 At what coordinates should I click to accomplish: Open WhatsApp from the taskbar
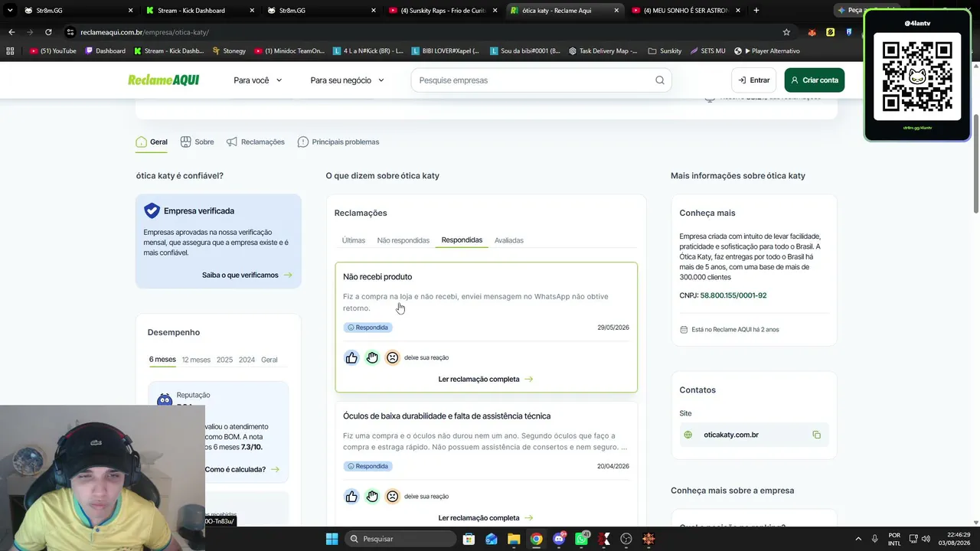582,539
